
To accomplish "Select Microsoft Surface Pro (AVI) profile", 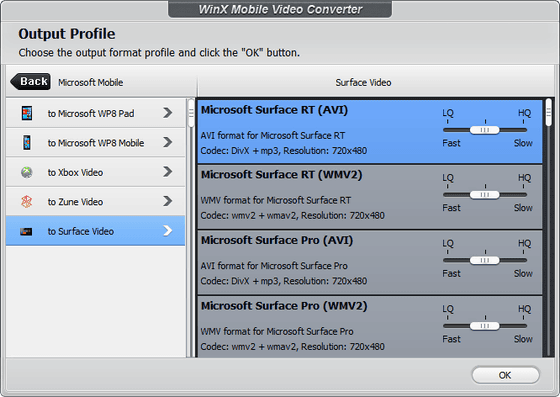I will (370, 262).
